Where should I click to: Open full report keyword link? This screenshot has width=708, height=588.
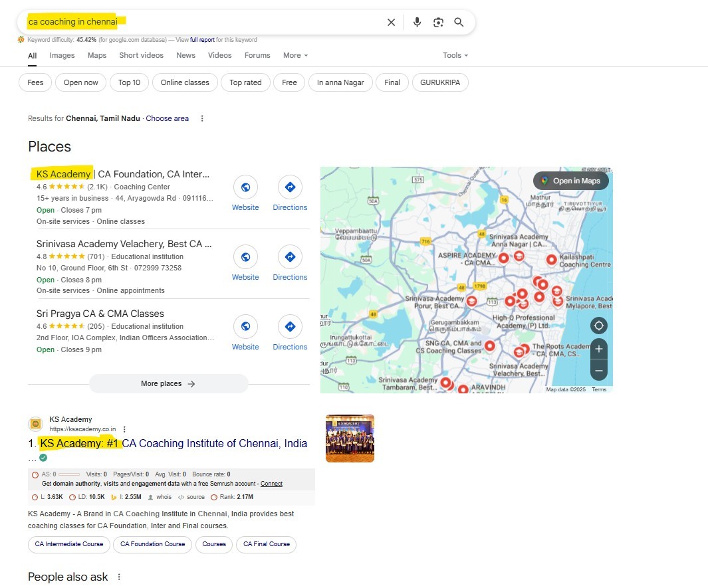click(202, 40)
